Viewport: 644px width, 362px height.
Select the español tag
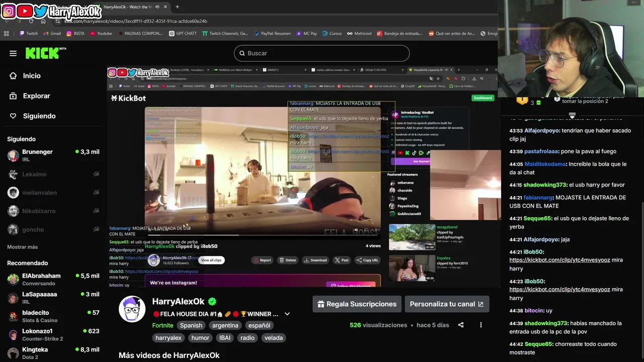[259, 325]
